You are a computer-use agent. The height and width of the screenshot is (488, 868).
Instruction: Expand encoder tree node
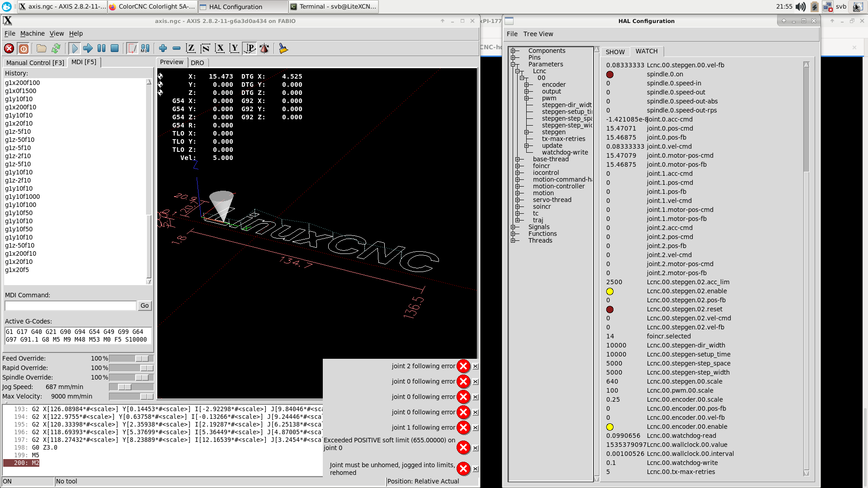pos(527,85)
